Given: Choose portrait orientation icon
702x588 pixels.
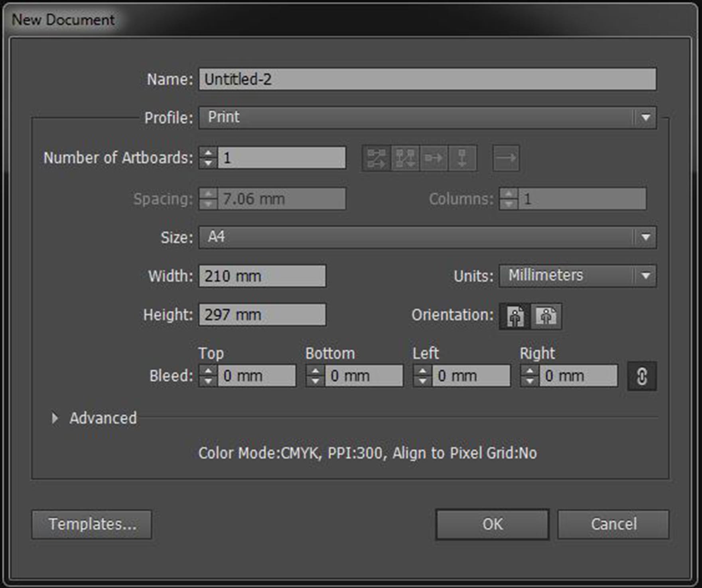Looking at the screenshot, I should click(515, 317).
